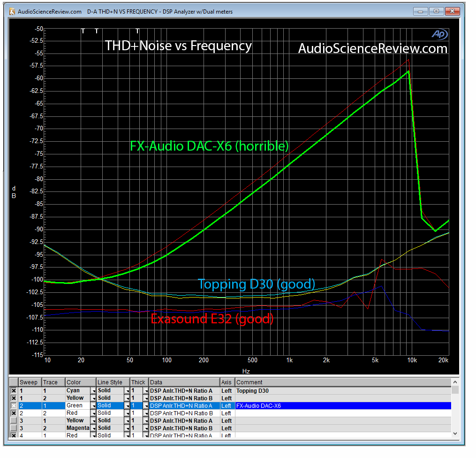Click the 'Green' color name cell

click(x=78, y=406)
